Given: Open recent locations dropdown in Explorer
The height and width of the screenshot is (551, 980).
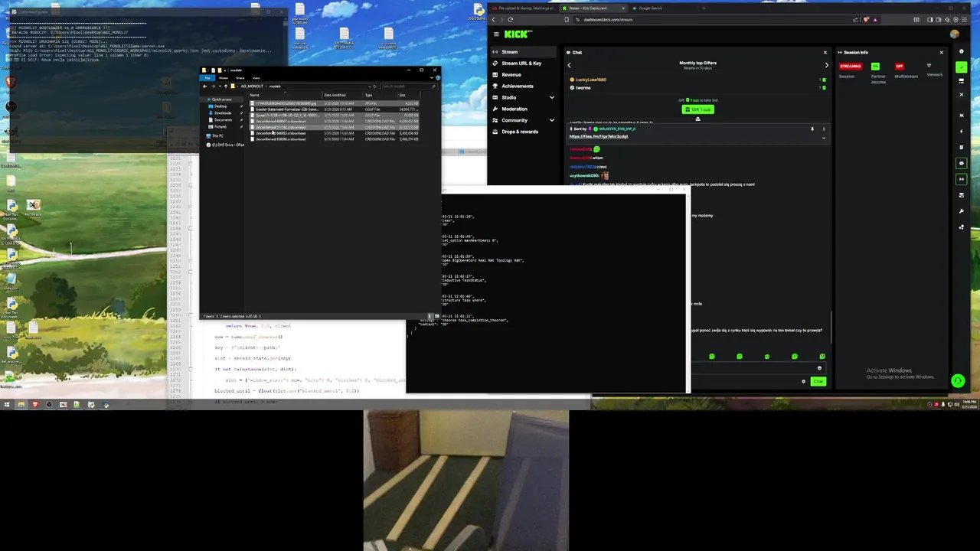Looking at the screenshot, I should click(220, 86).
